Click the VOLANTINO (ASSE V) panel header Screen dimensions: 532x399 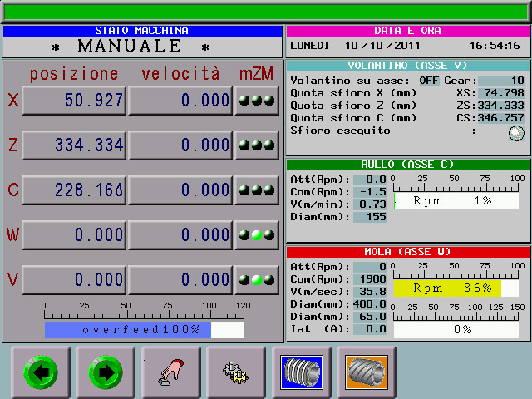click(408, 66)
